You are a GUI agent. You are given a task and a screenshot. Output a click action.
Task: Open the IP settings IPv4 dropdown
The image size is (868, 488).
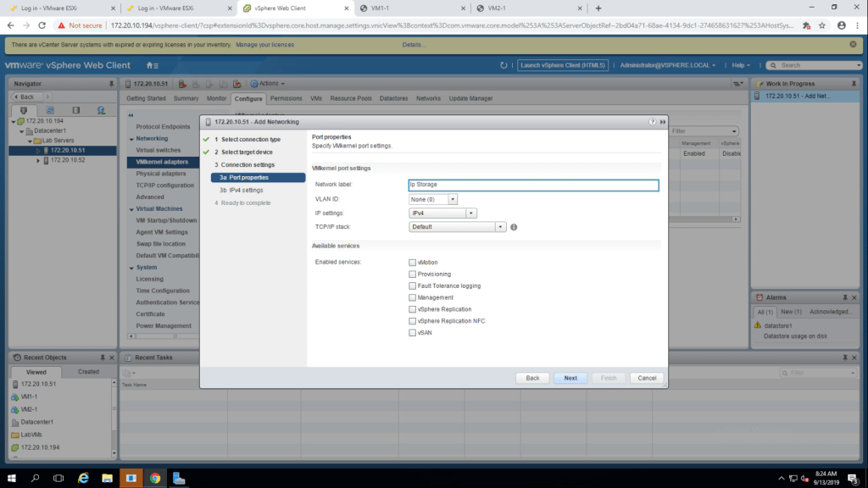[472, 213]
